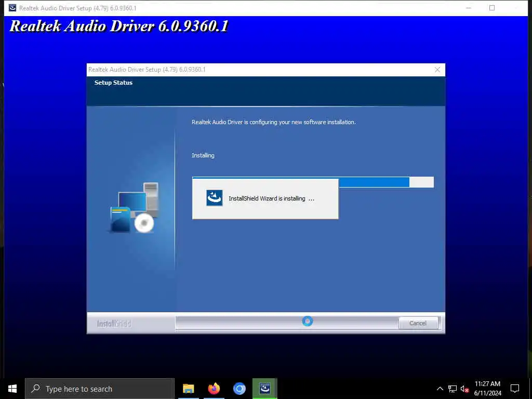
Task: Click the 'Installing' status label
Action: [x=203, y=155]
